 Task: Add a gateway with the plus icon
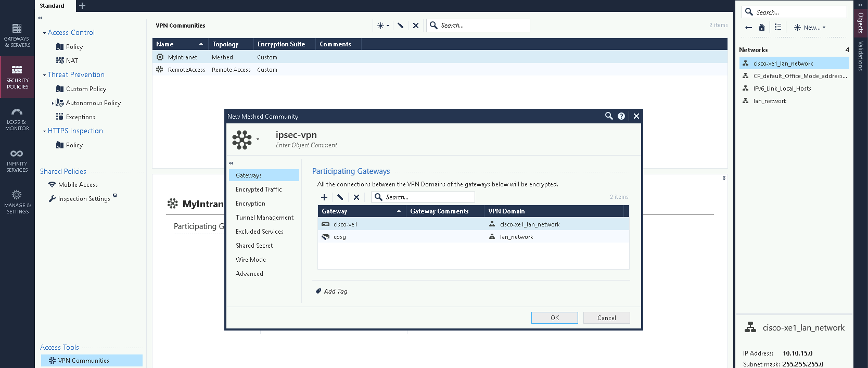pos(324,197)
